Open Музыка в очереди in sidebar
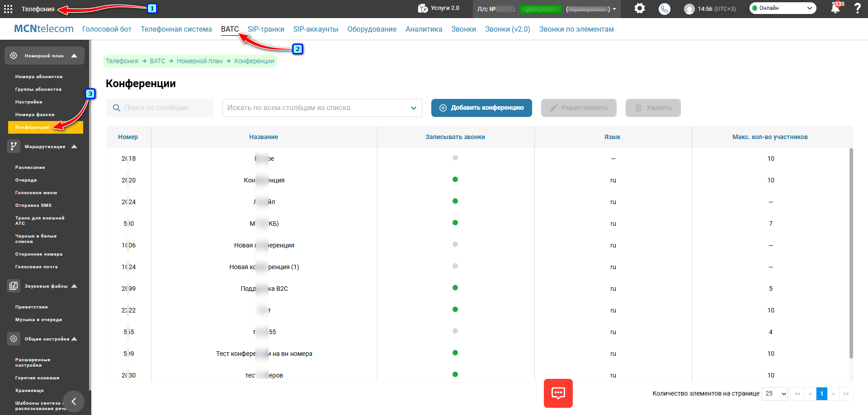Image resolution: width=868 pixels, height=415 pixels. (38, 320)
